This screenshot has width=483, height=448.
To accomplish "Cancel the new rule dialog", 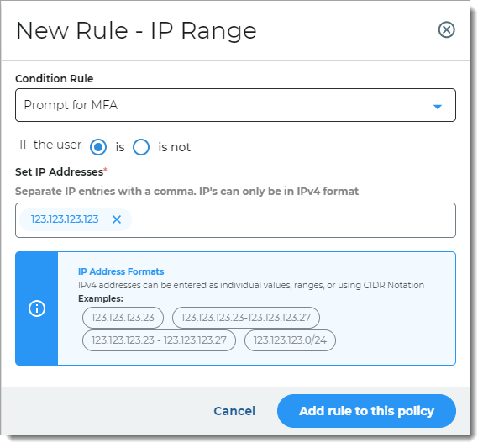I will 234,411.
